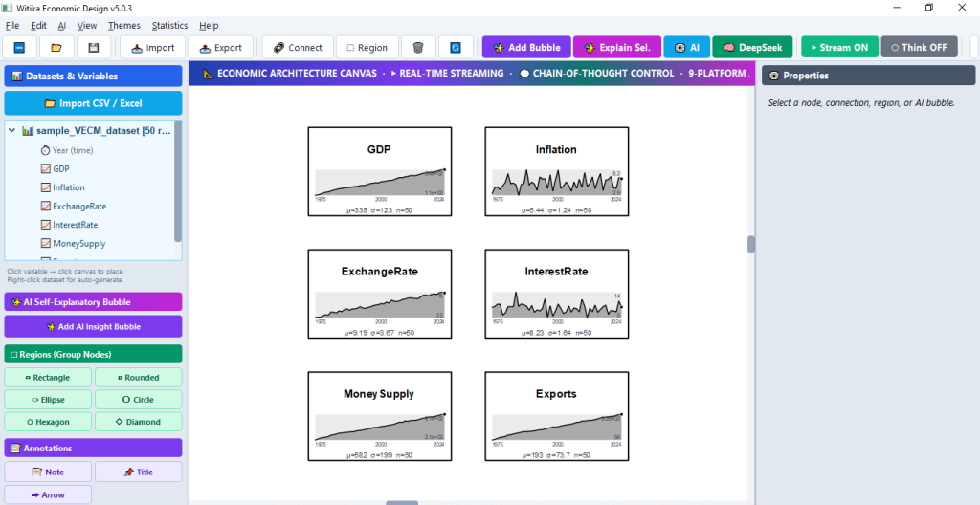Click the canvas vertical scrollbar handle
The image size is (980, 505).
pyautogui.click(x=750, y=244)
